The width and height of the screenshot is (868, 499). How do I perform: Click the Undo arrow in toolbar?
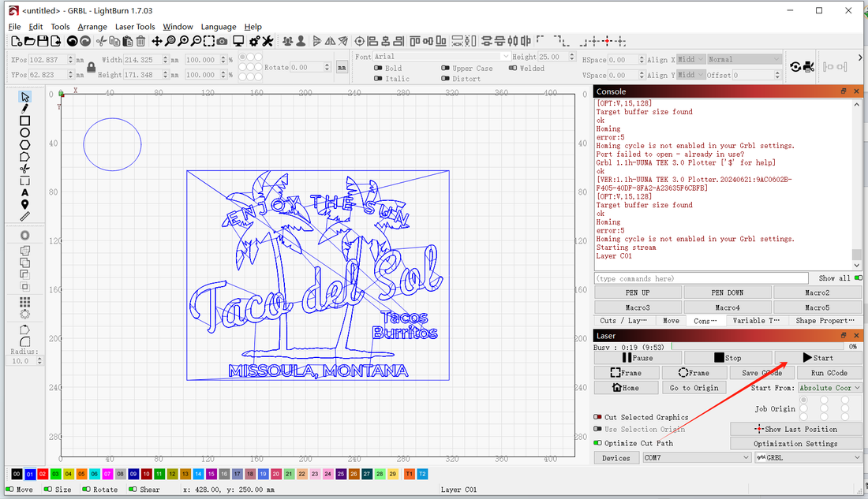[x=72, y=41]
